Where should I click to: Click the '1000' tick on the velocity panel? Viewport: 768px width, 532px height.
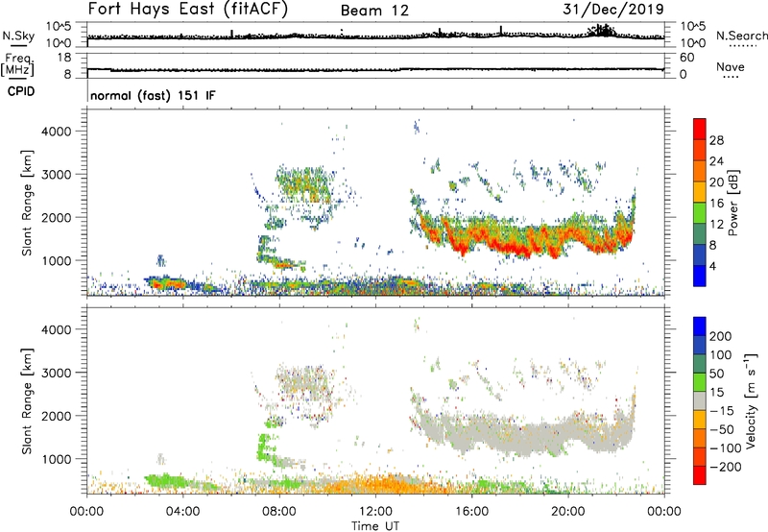tap(57, 459)
